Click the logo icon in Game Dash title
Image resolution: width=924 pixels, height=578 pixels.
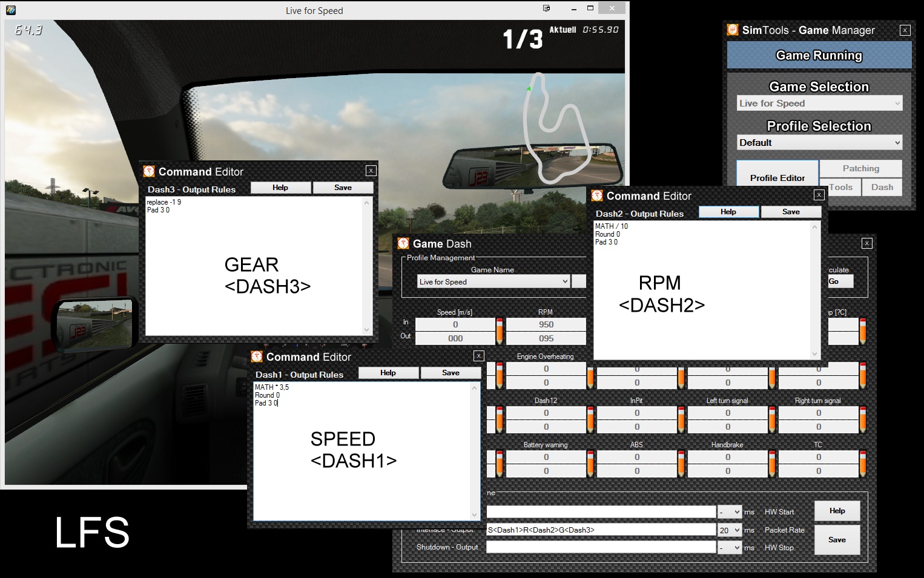[x=403, y=243]
